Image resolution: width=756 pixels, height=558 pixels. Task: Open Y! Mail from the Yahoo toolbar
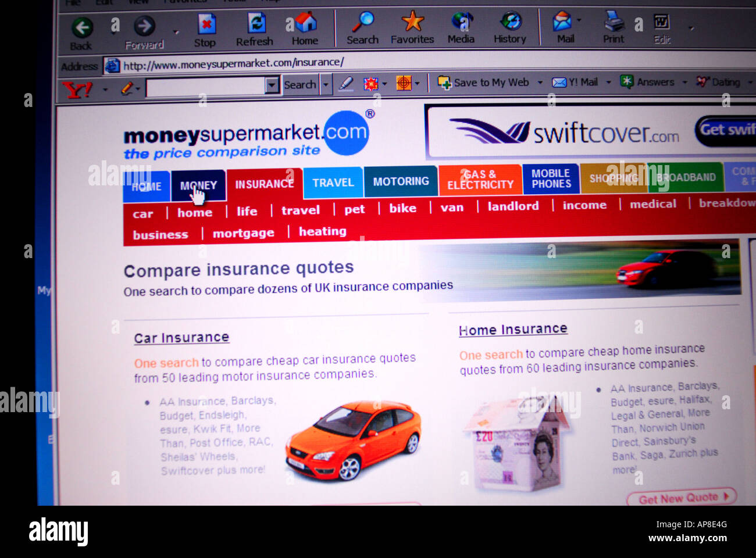click(x=575, y=83)
